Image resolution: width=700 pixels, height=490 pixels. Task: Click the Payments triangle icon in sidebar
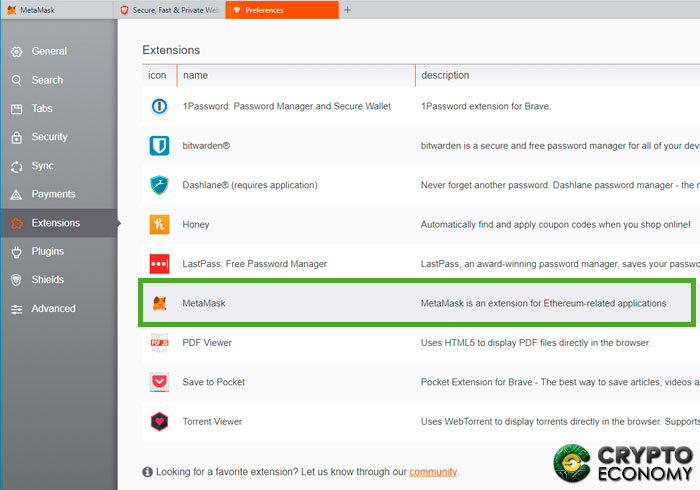click(x=17, y=195)
